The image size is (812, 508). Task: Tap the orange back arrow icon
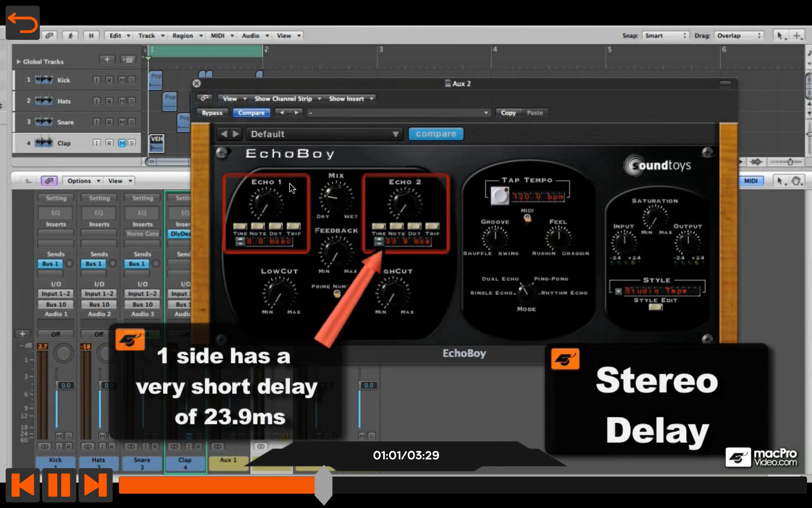tap(23, 23)
